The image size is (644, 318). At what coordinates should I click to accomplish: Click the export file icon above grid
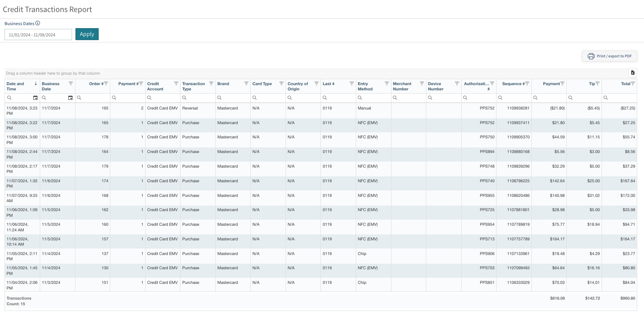pyautogui.click(x=632, y=73)
